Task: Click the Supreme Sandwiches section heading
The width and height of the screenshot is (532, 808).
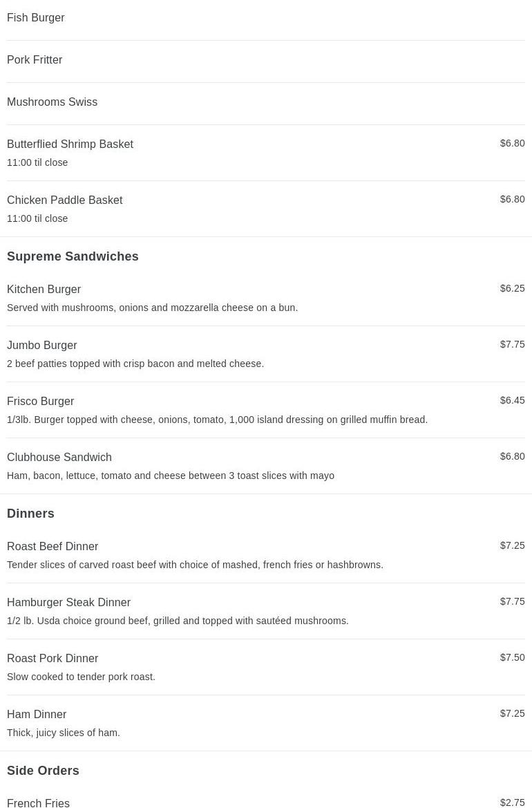Action: (73, 256)
